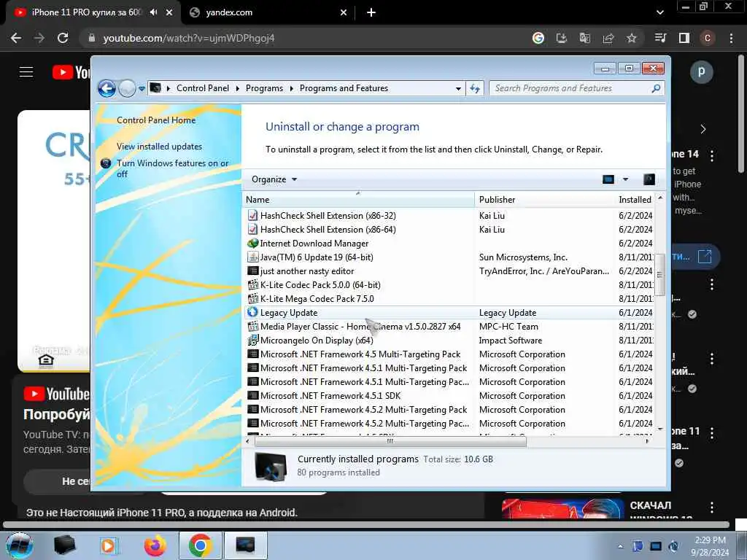This screenshot has height=560, width=747.
Task: Click the Internet Download Manager icon
Action: point(252,243)
